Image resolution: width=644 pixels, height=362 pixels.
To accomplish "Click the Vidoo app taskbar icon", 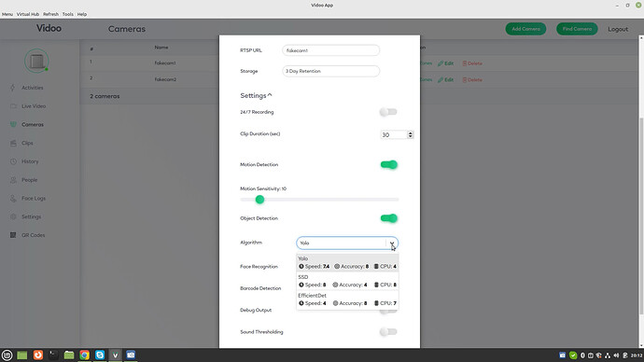I will pos(116,355).
